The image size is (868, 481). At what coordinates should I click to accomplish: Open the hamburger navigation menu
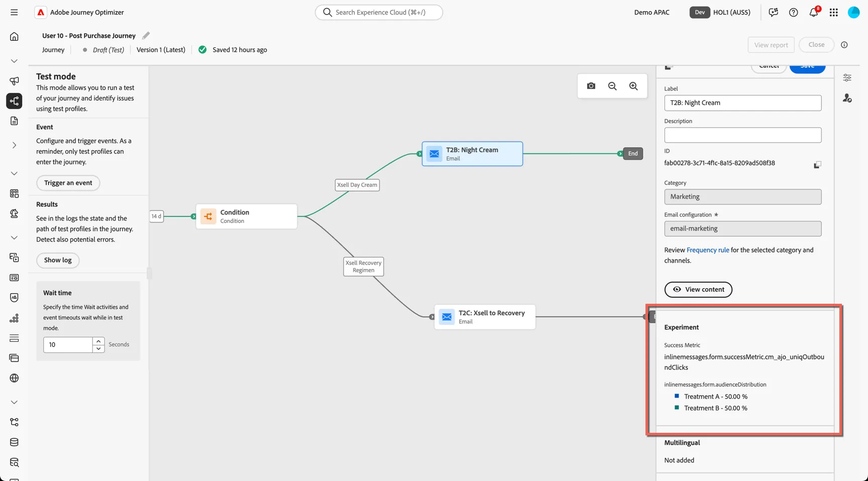pyautogui.click(x=14, y=12)
